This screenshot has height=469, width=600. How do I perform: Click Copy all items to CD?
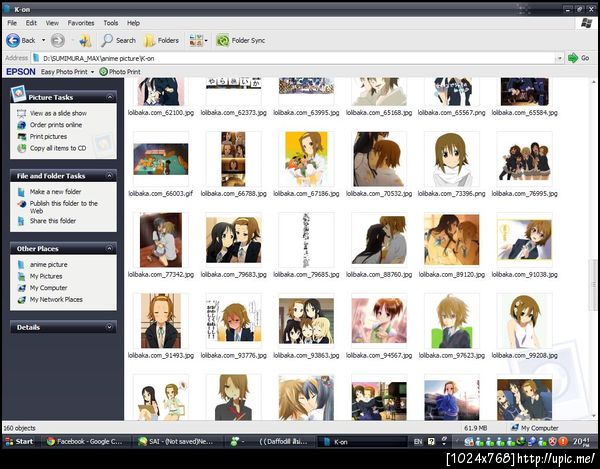(x=58, y=148)
